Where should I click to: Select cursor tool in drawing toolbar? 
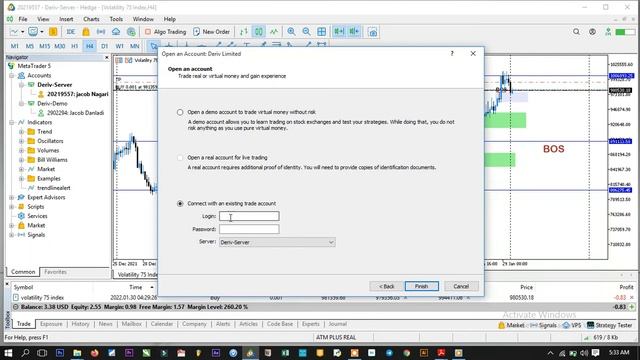pyautogui.click(x=153, y=46)
